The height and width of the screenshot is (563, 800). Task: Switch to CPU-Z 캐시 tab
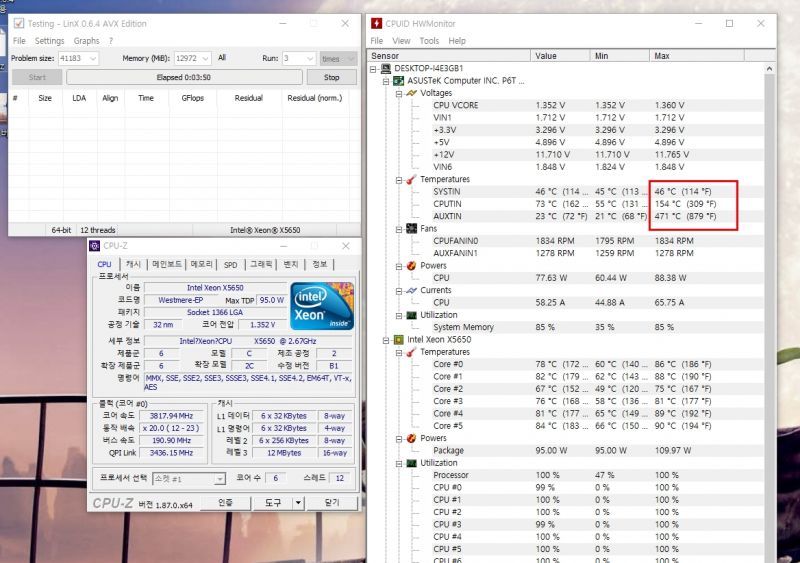(133, 264)
